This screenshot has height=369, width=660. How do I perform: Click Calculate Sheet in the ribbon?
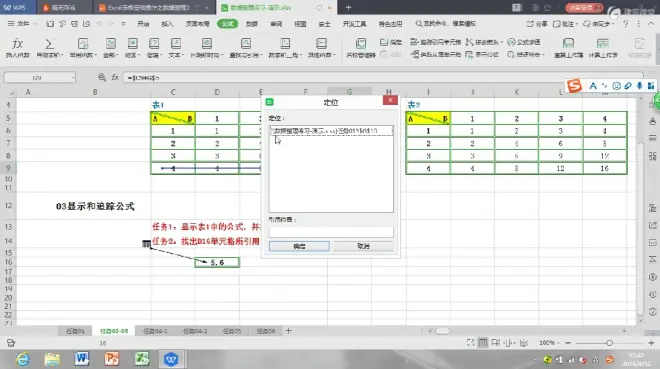[x=603, y=47]
